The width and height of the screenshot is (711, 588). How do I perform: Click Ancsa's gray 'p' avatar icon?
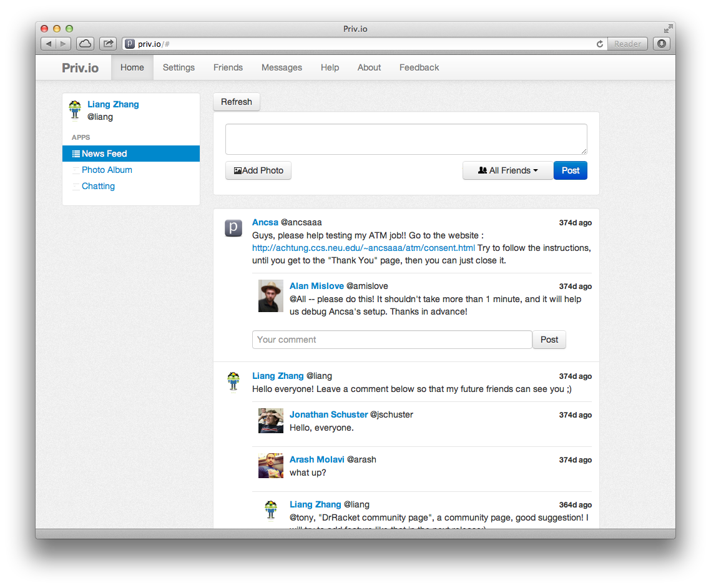(233, 228)
